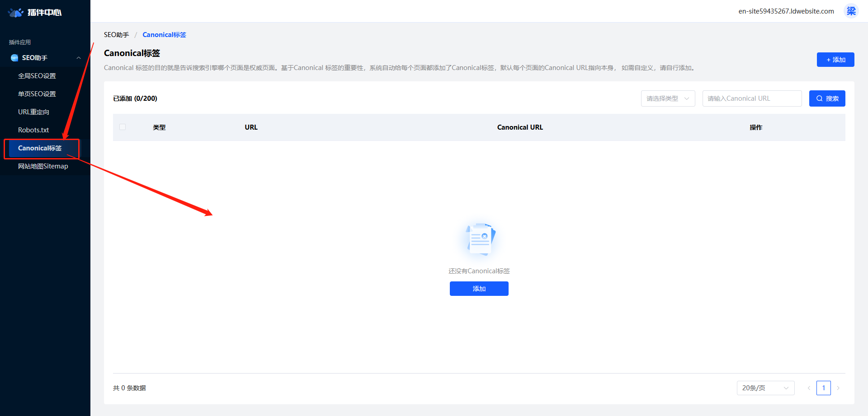
Task: Click the SEO助手 breadcrumb link
Action: point(116,35)
